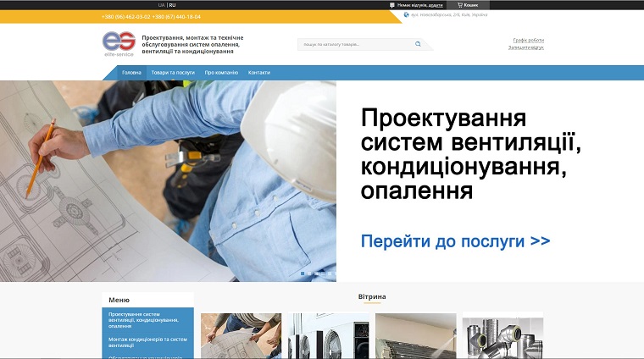Click the company tagline text in header
The height and width of the screenshot is (359, 644).
point(192,44)
